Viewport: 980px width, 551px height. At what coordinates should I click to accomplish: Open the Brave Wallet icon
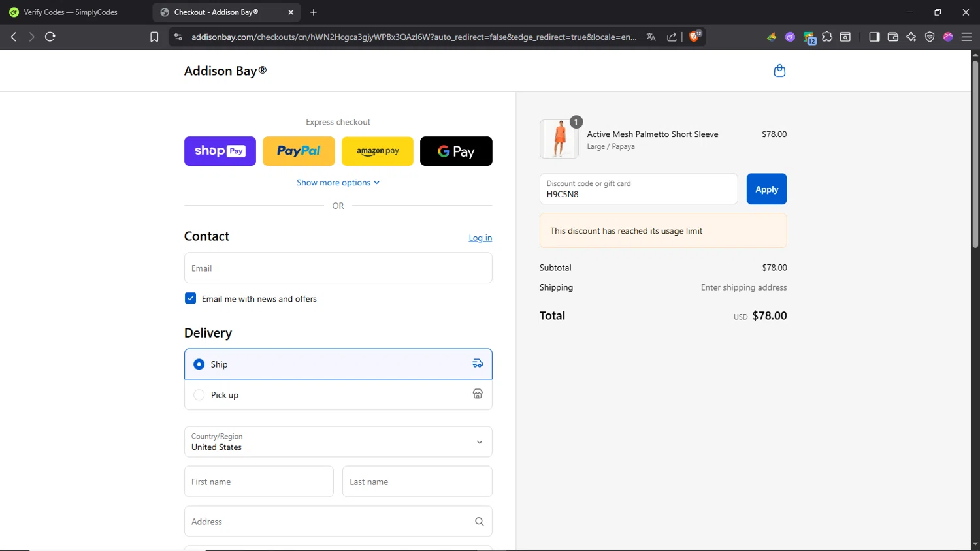893,37
